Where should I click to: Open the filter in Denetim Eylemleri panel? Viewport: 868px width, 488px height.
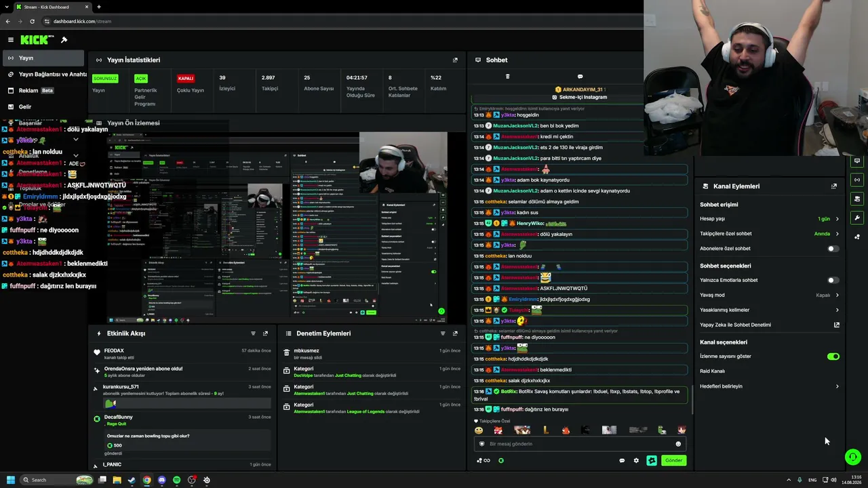(443, 333)
